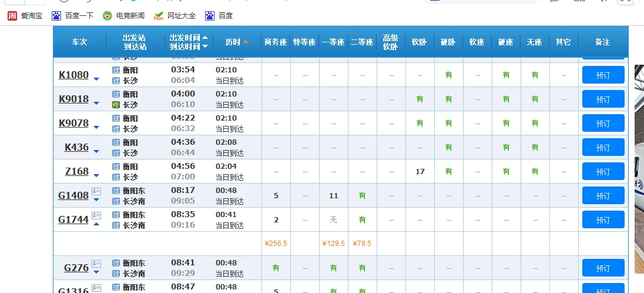
Task: Open train number K9078 link
Action: [74, 123]
